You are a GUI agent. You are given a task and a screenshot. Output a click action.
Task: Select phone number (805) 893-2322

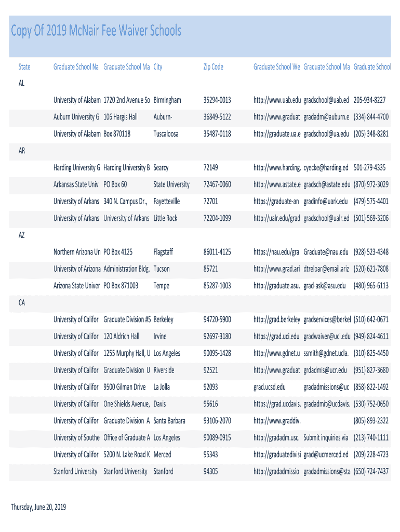coord(371,421)
